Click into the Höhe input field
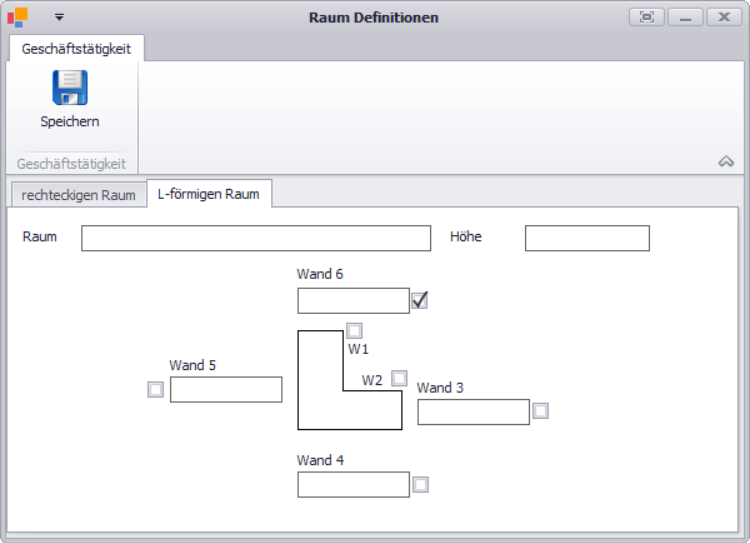 [x=587, y=238]
